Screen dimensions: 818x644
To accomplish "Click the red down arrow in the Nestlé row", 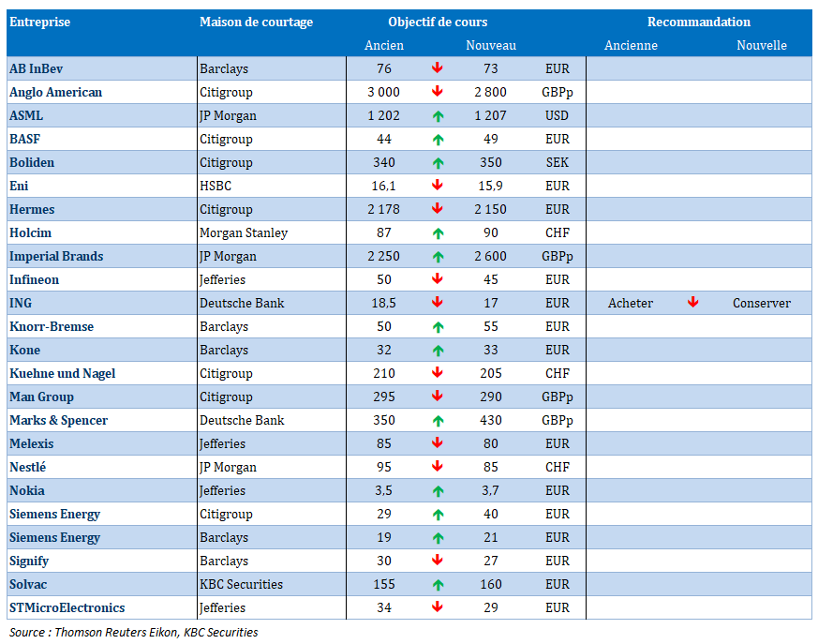I will pyautogui.click(x=438, y=467).
